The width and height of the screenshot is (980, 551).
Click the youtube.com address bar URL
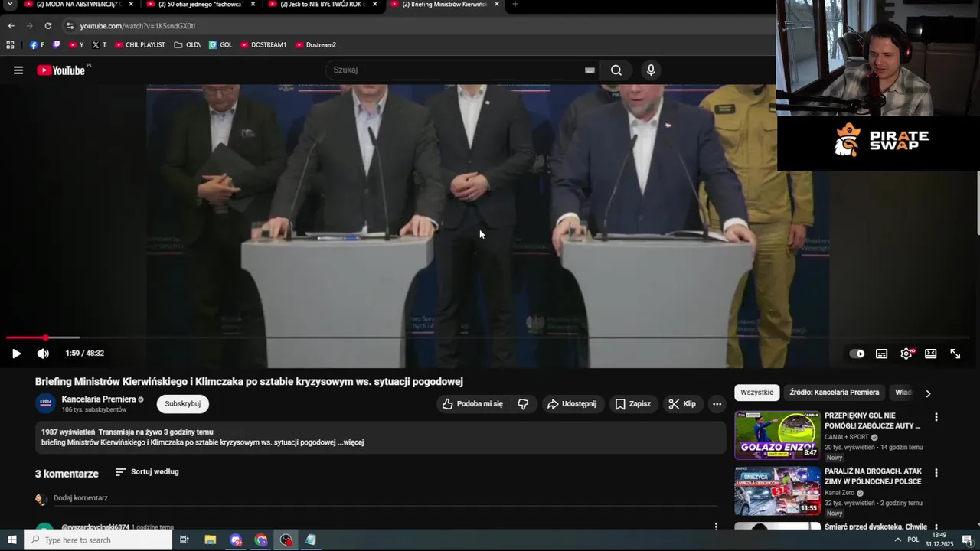point(138,26)
